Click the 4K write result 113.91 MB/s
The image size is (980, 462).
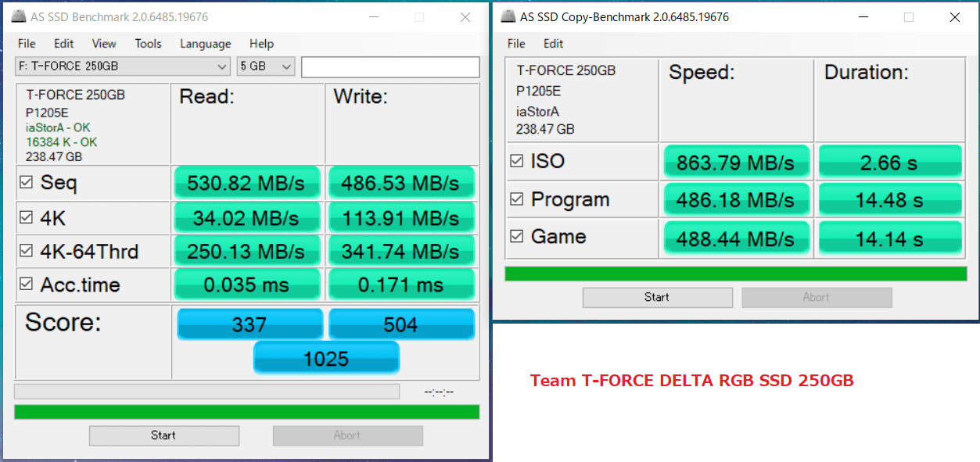pyautogui.click(x=401, y=218)
